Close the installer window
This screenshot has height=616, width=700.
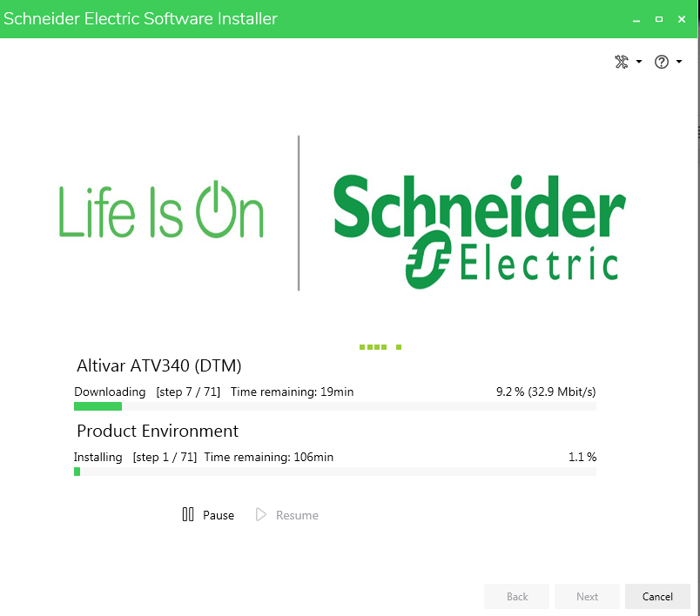tap(682, 19)
